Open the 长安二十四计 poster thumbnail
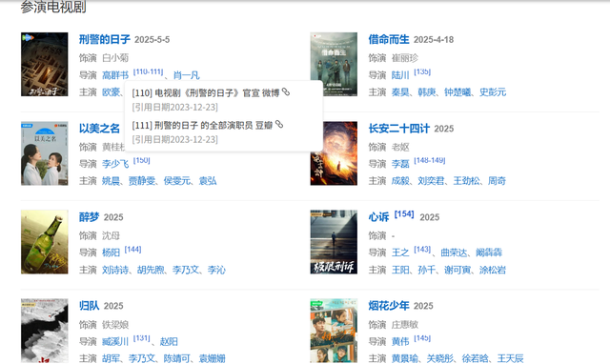This screenshot has height=364, width=610. pyautogui.click(x=334, y=153)
